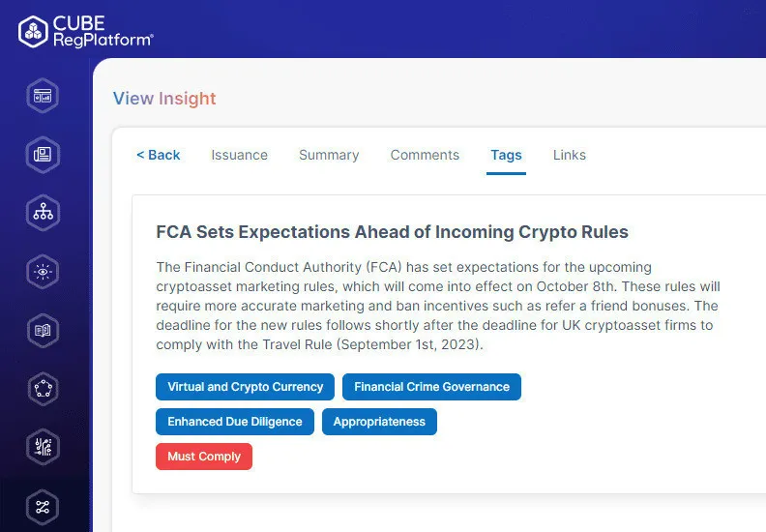Image resolution: width=766 pixels, height=532 pixels.
Task: Select the hierarchy tree sidebar icon
Action: [43, 214]
